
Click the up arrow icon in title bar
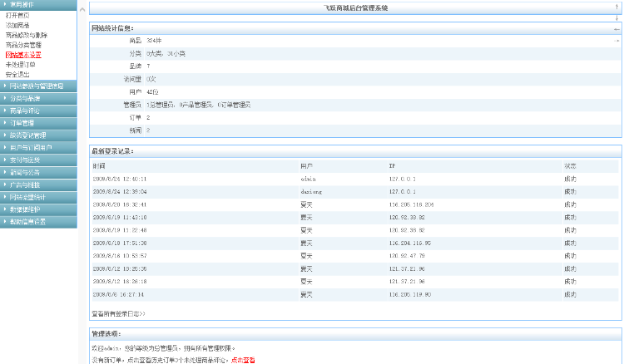(x=617, y=7)
